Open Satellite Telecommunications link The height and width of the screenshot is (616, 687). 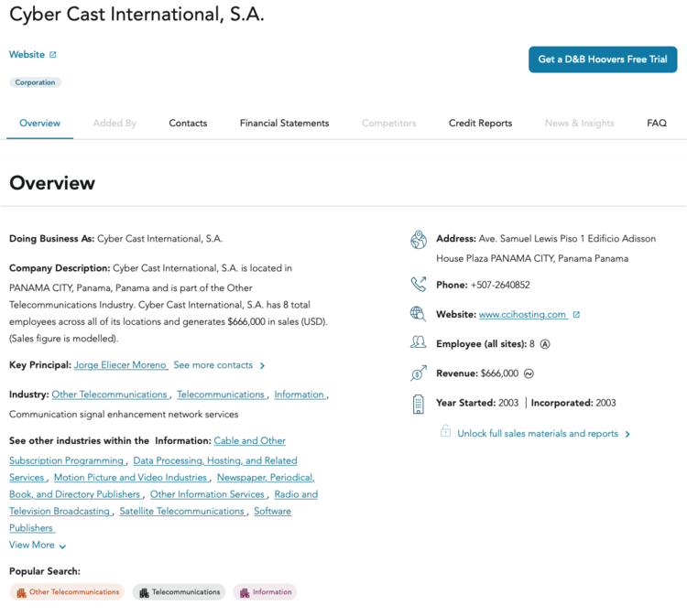point(182,512)
